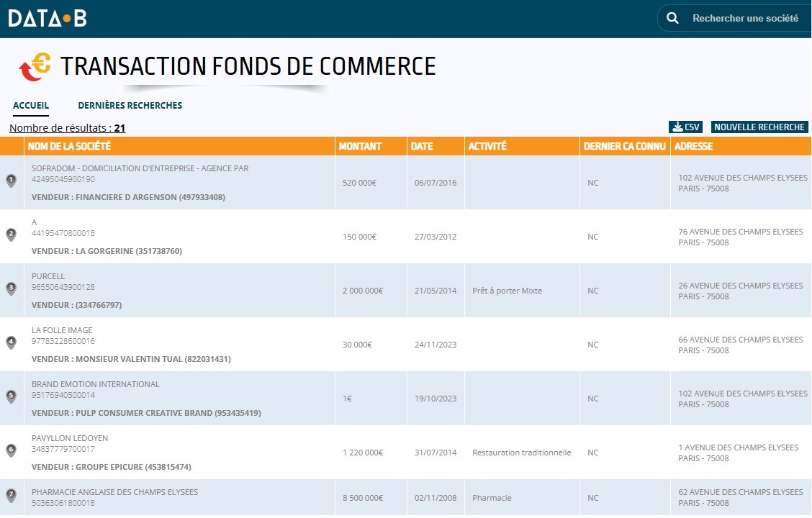Screen dimensions: 812x518
Task: Click map marker 5 for BRAND EMOTION
Action: coord(11,396)
